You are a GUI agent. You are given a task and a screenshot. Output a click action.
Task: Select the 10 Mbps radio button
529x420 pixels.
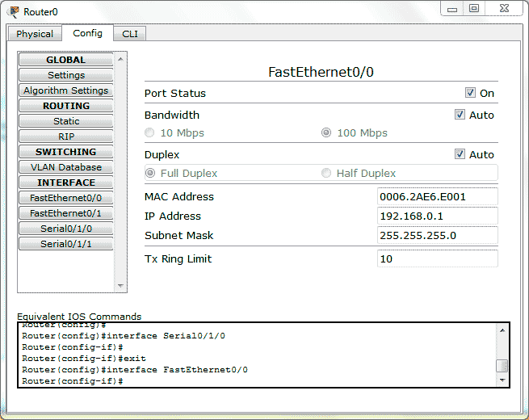pos(149,133)
